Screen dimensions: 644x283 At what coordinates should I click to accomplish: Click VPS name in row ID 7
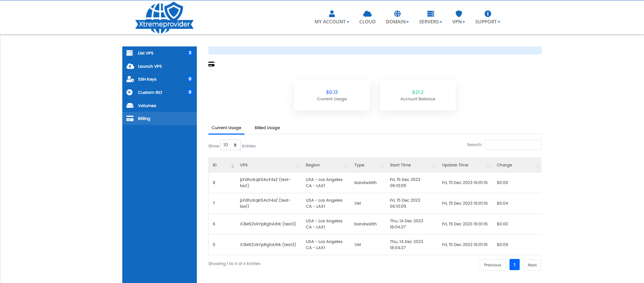coord(265,203)
